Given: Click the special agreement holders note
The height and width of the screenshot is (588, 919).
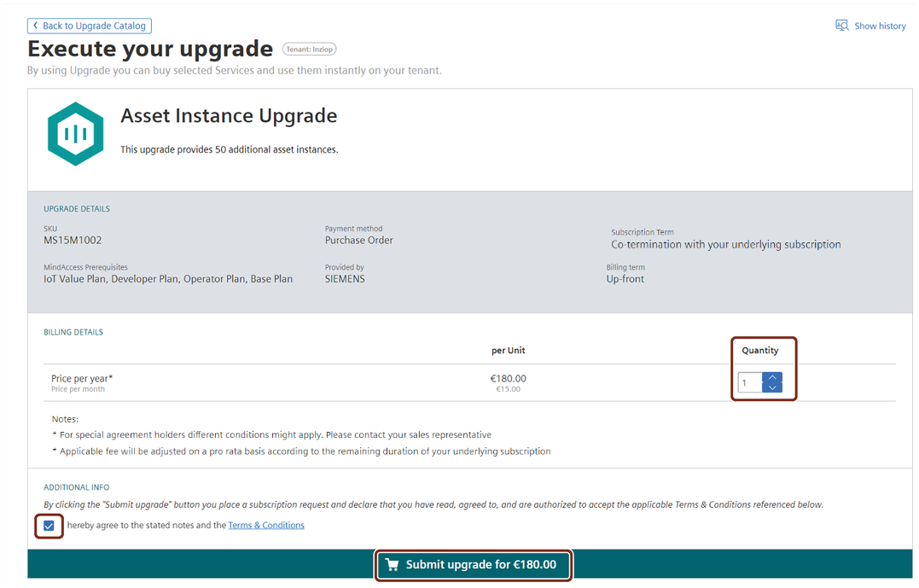Looking at the screenshot, I should click(x=272, y=435).
